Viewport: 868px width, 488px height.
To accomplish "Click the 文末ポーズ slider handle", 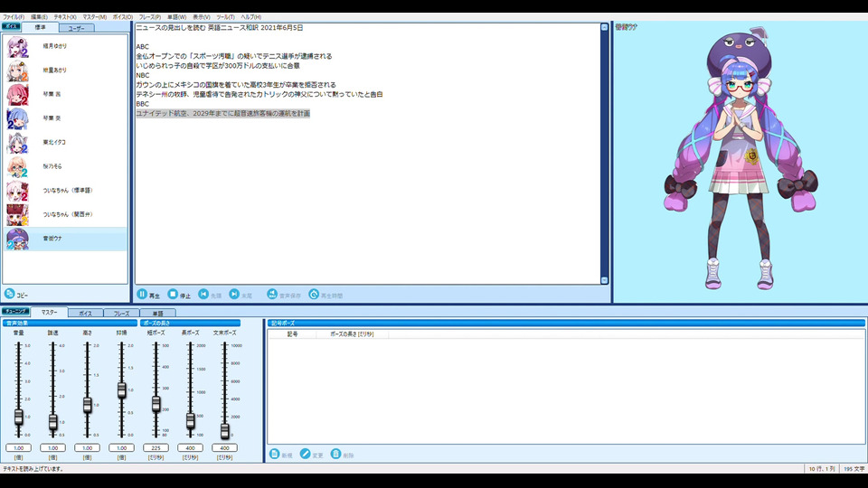I will pos(224,431).
